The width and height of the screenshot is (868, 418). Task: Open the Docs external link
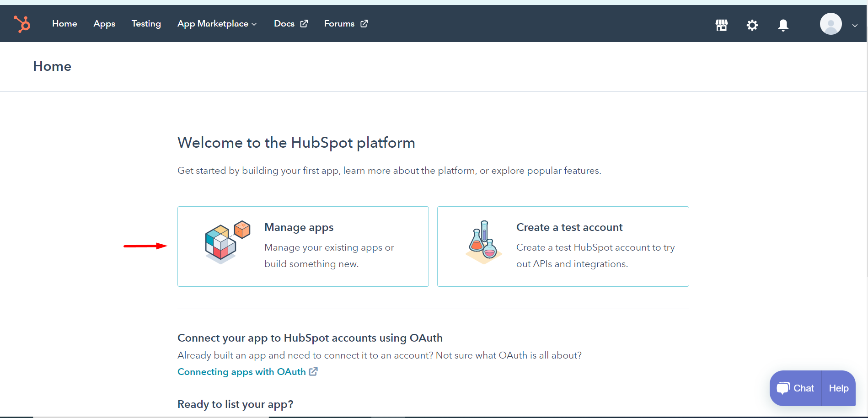coord(291,24)
